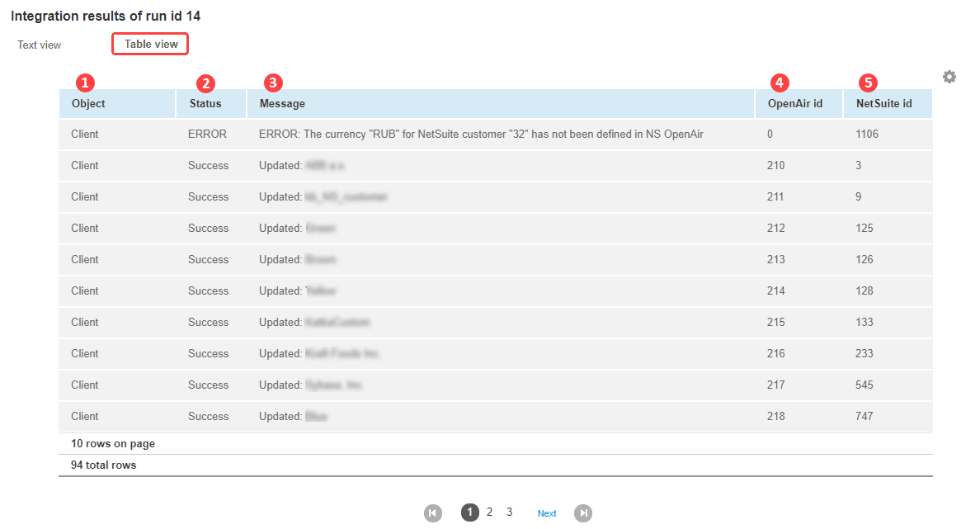Click NetSuite id value 133
The width and height of the screenshot is (980, 529).
click(865, 322)
